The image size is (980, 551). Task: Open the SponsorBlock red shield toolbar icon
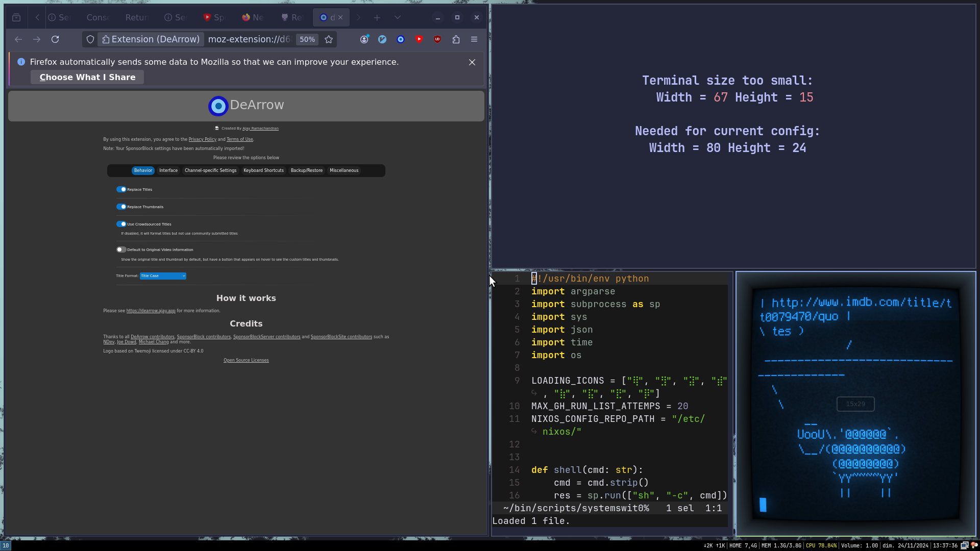pos(419,39)
